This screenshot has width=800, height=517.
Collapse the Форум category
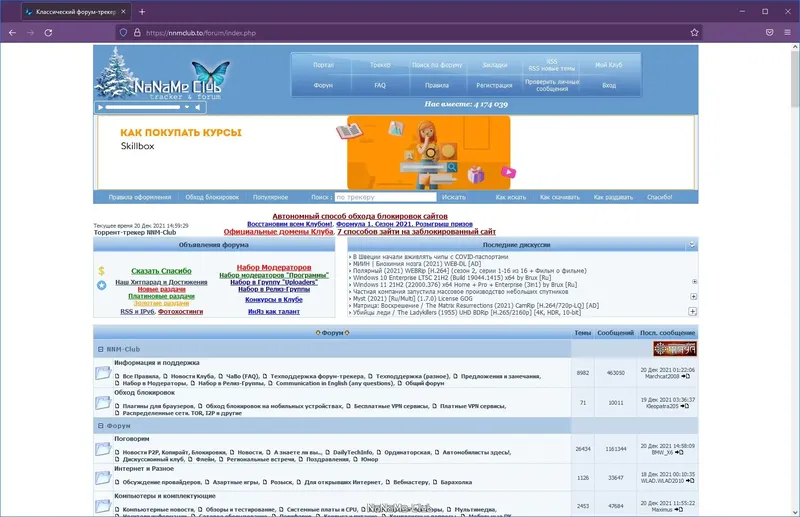tap(101, 426)
